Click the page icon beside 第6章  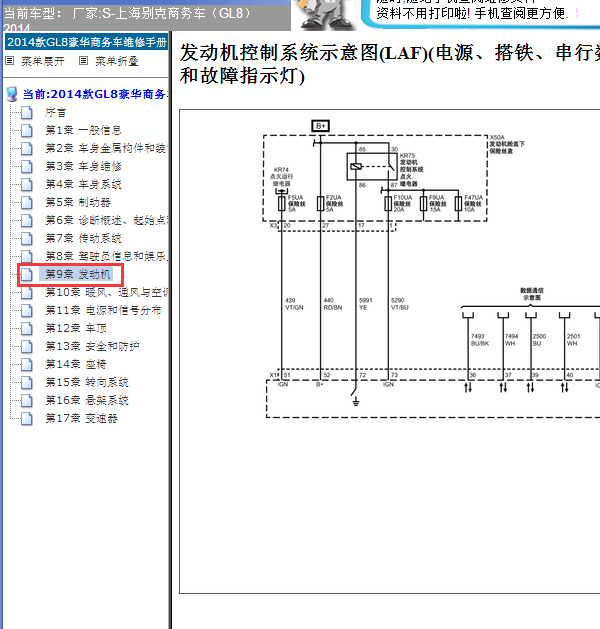[x=27, y=221]
